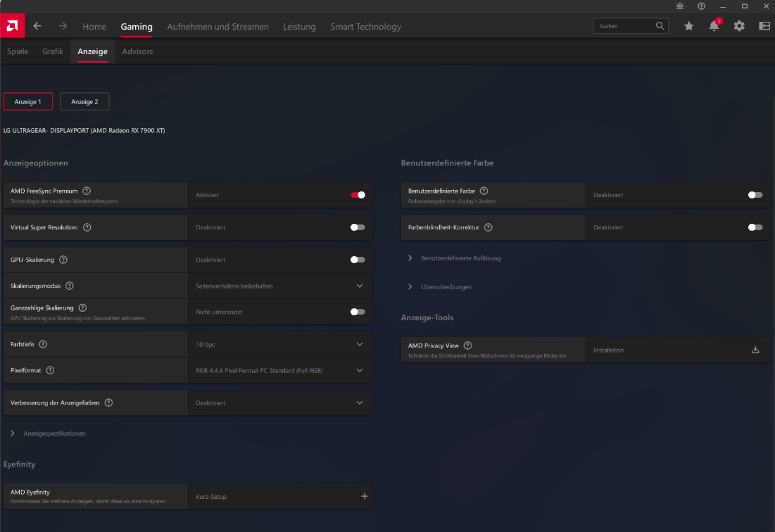The width and height of the screenshot is (775, 532).
Task: Open the Leistung tab
Action: click(300, 27)
